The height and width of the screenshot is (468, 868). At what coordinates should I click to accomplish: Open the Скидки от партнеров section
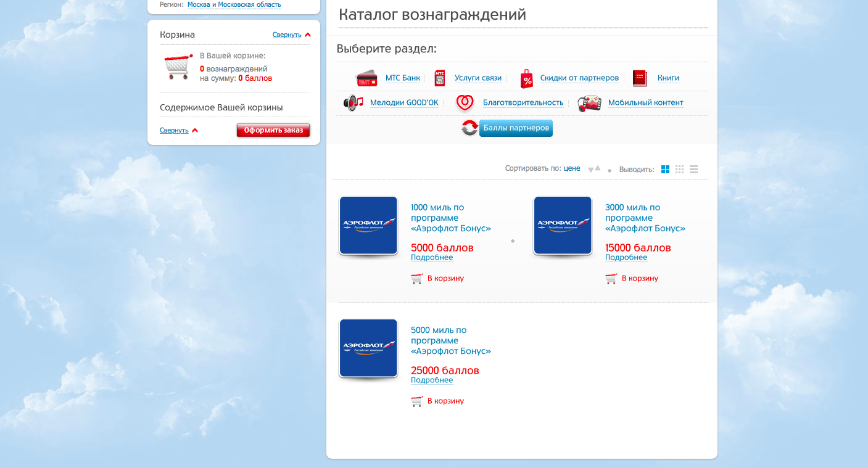(579, 78)
